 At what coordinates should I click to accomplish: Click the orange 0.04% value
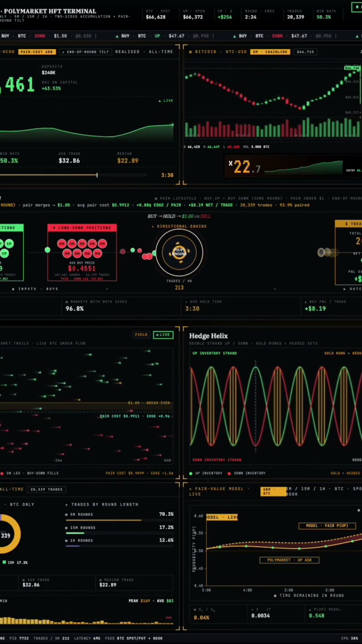point(201,618)
